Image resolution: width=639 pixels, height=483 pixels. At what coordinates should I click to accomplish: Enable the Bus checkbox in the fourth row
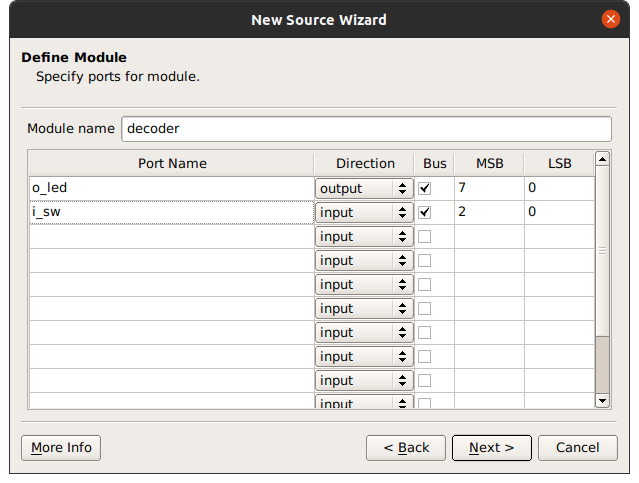tap(425, 260)
